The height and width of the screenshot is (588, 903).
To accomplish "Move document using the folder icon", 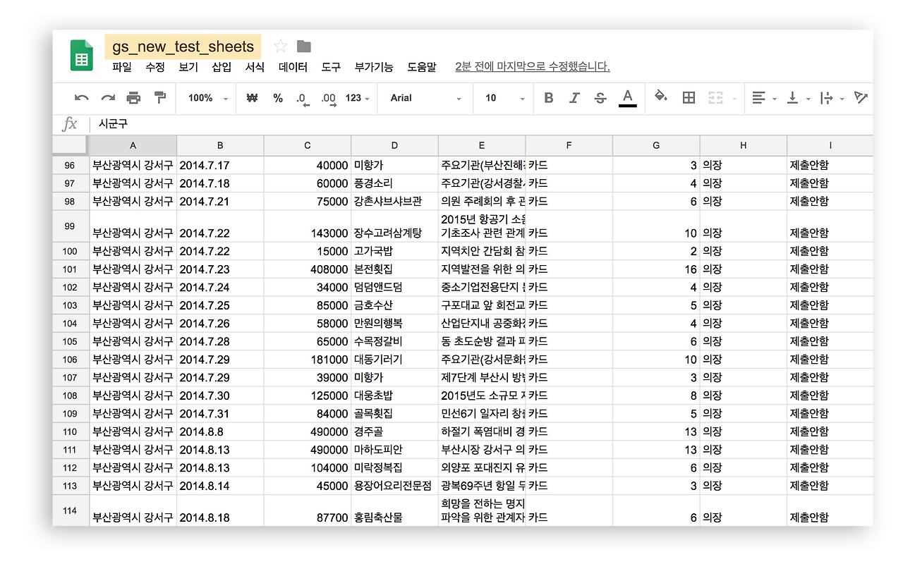I will point(304,47).
